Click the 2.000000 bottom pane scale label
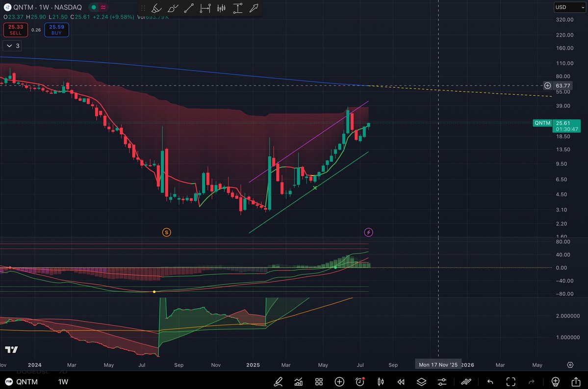Screen dimensions: 588x389 [x=568, y=316]
